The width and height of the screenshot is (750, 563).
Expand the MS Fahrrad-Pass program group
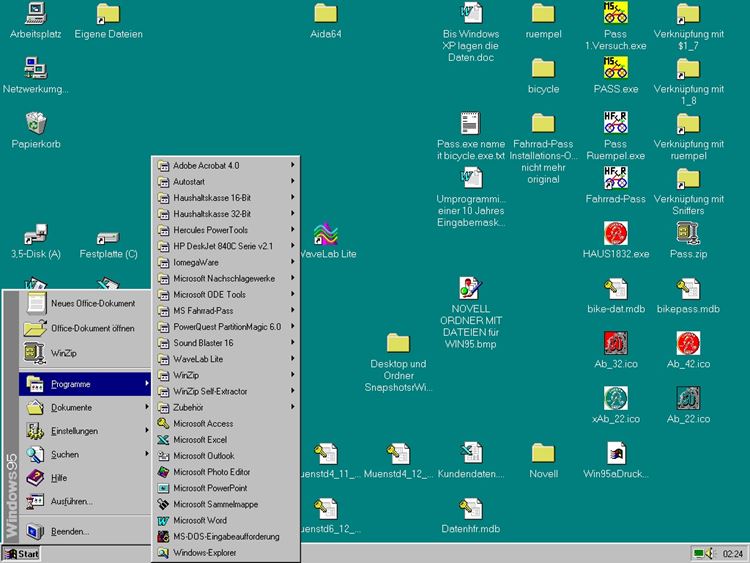point(226,311)
